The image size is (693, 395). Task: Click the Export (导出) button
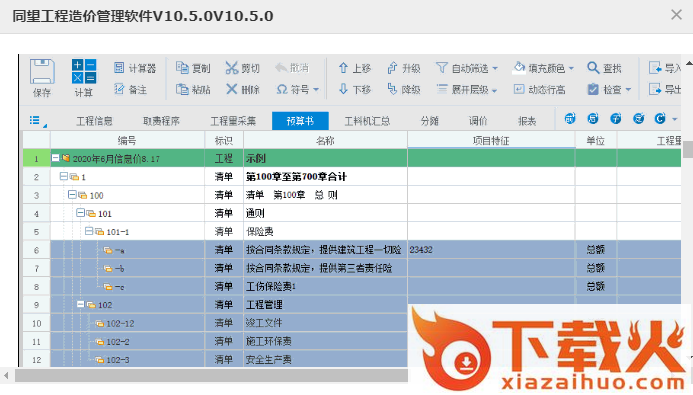pyautogui.click(x=664, y=90)
